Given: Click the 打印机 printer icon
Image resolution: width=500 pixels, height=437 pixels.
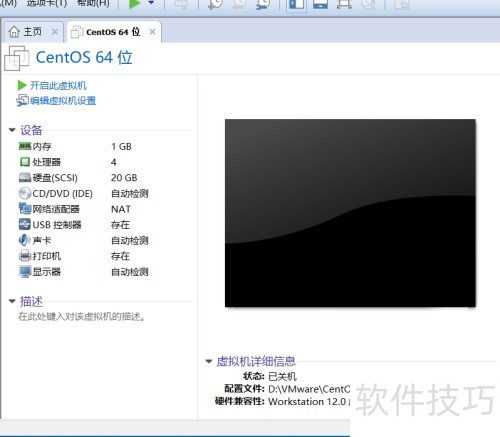Looking at the screenshot, I should 25,256.
